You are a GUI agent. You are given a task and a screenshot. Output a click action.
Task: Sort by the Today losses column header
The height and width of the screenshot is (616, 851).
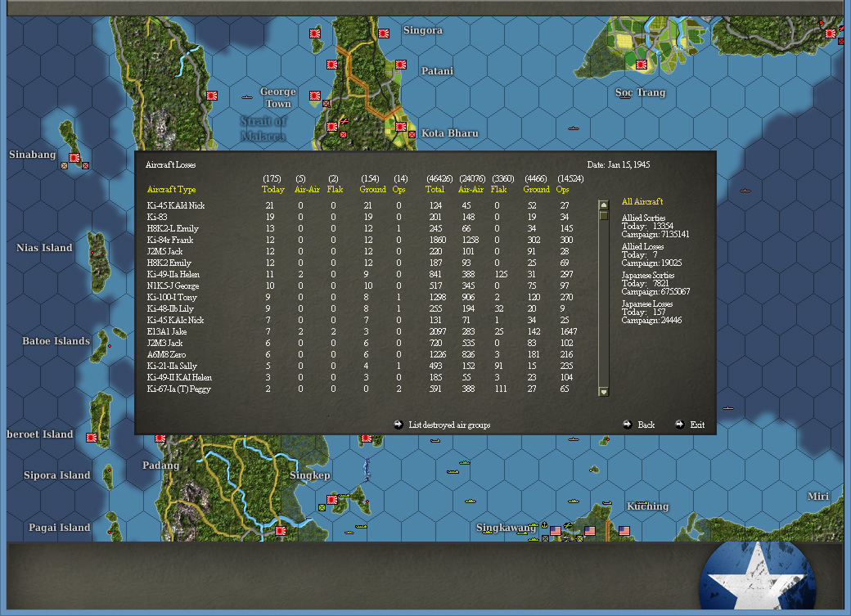[273, 190]
